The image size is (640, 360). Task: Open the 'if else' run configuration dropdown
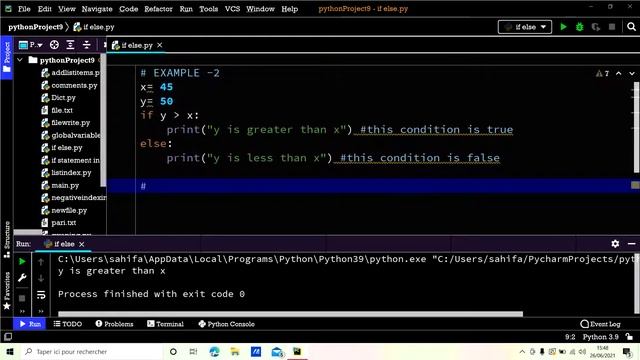(x=525, y=27)
